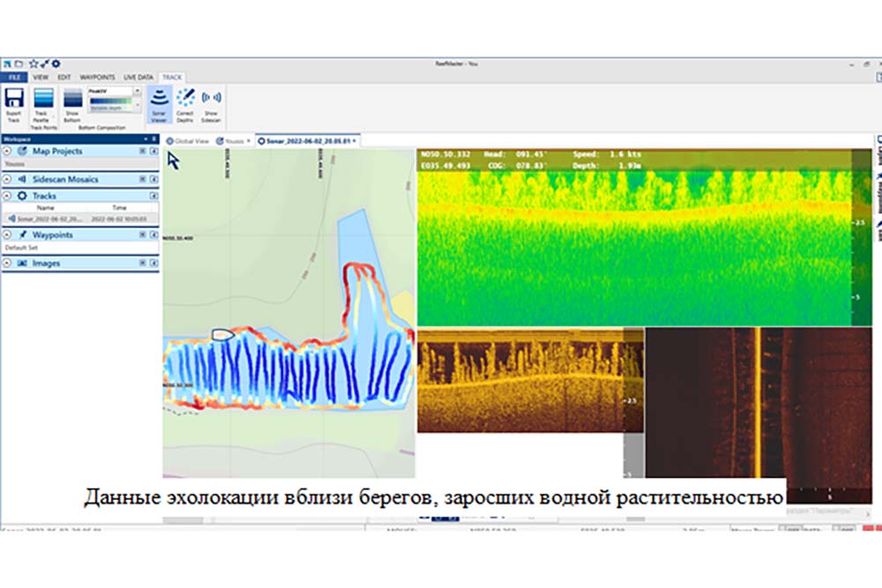The width and height of the screenshot is (882, 588).
Task: Click the Images section icon
Action: (22, 264)
